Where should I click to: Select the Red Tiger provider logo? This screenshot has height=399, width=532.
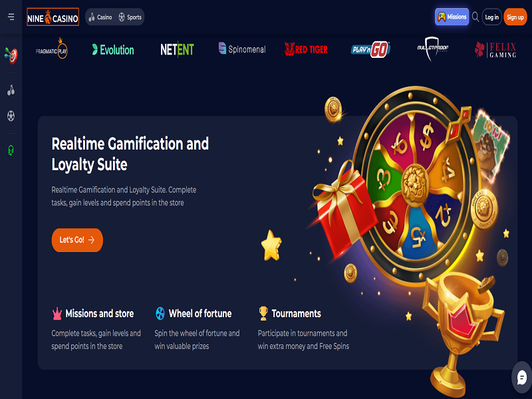tap(306, 49)
